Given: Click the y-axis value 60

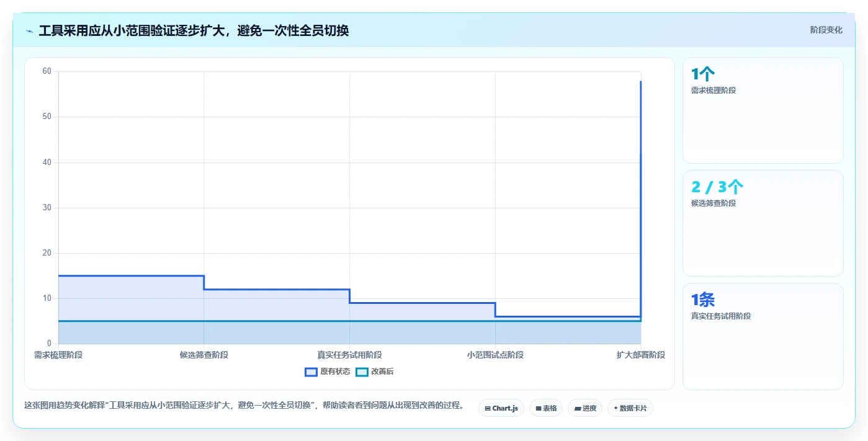Looking at the screenshot, I should 47,71.
